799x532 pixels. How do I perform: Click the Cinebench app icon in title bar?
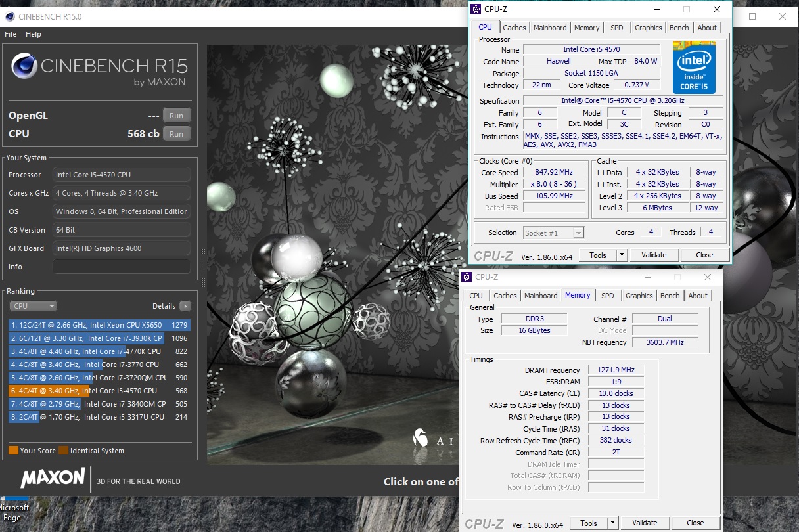pos(10,16)
